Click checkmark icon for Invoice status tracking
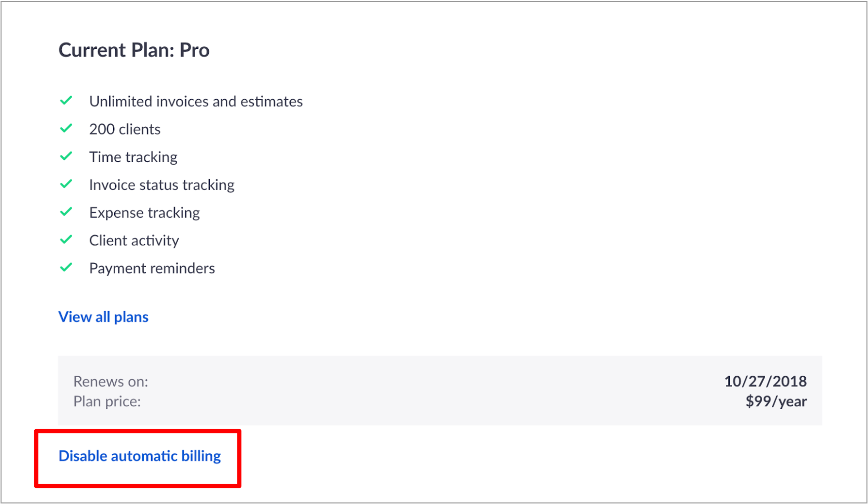The width and height of the screenshot is (868, 504). (66, 184)
